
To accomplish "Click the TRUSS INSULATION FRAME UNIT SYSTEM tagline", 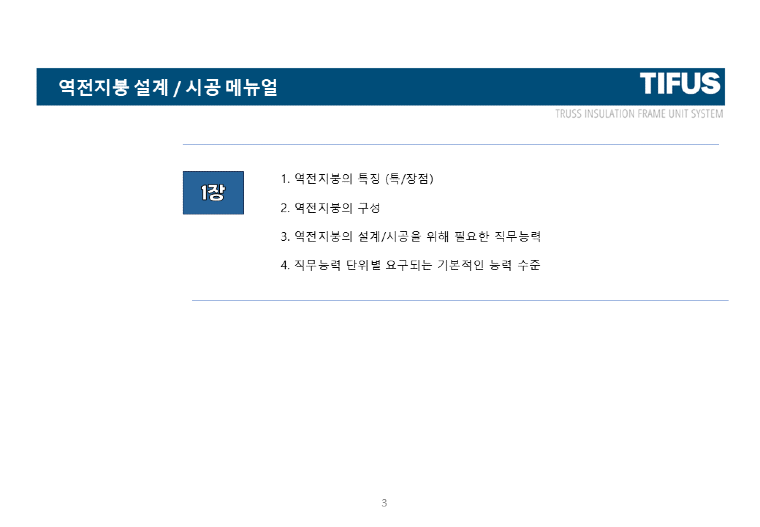I will (639, 113).
